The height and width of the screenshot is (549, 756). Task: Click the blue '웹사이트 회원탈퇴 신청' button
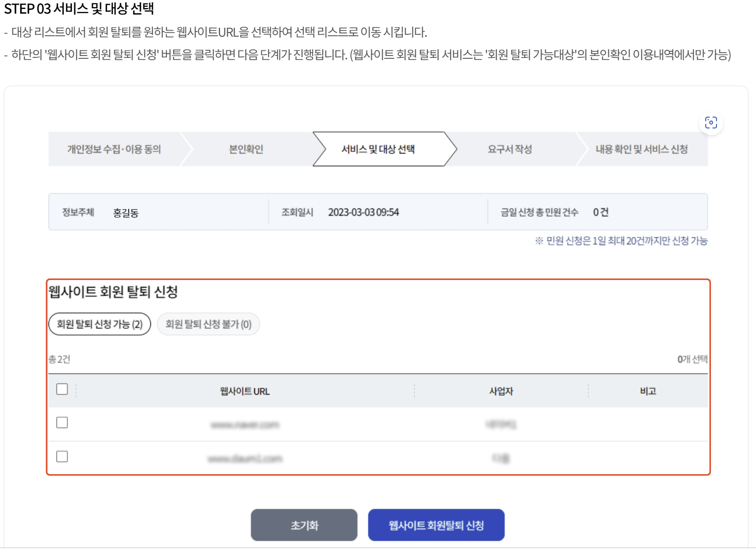pos(436,525)
